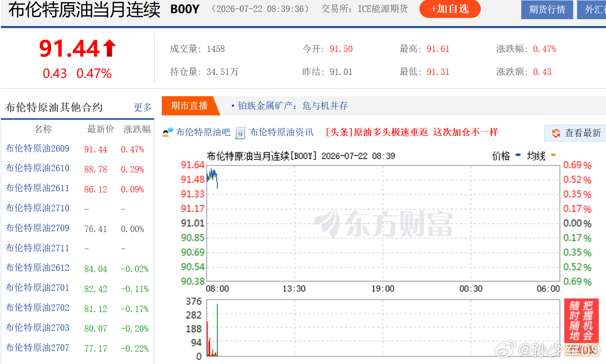Open contract 布伦特原油2710

(x=37, y=208)
